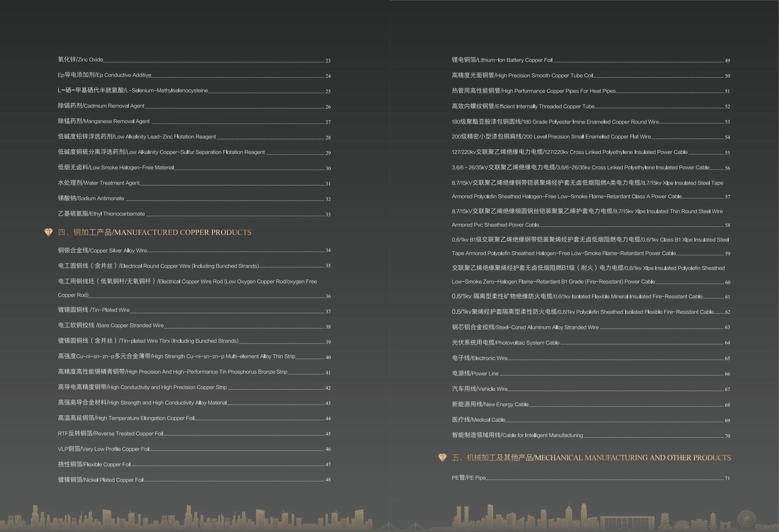
Task: Open Lithium-Ion Battery Copper Foil entry
Action: [502, 60]
